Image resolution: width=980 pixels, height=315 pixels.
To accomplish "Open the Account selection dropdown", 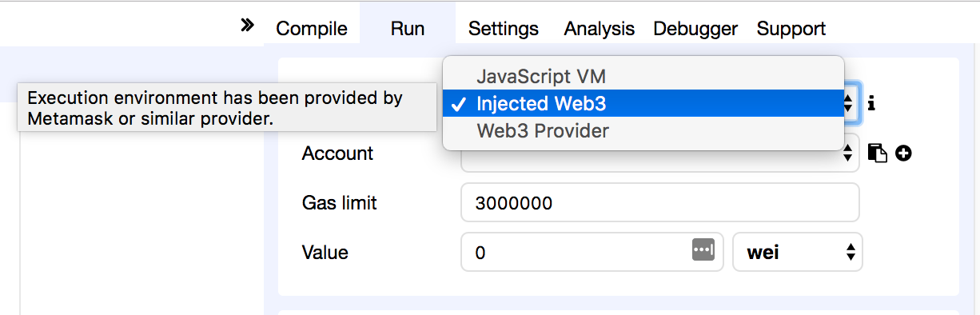I will click(x=660, y=153).
